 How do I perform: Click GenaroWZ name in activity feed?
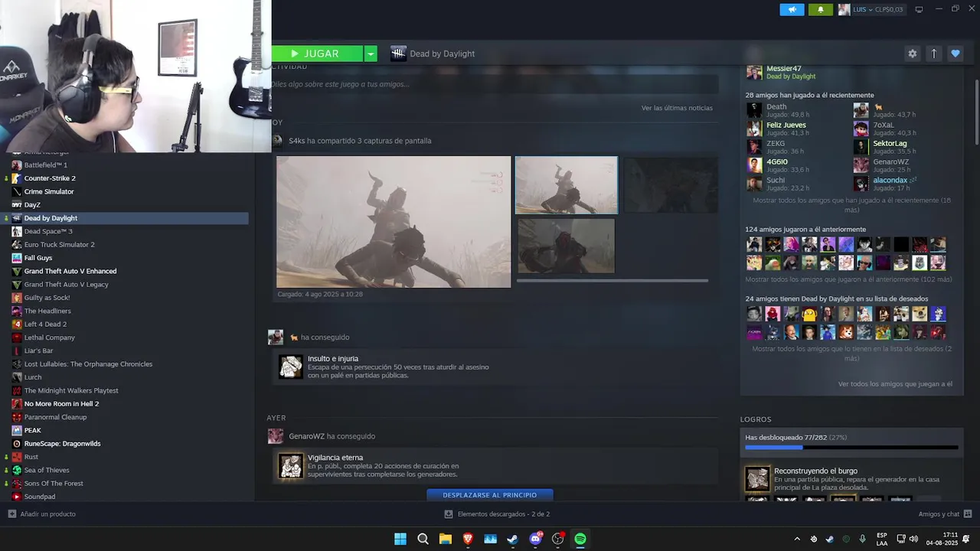[x=306, y=436]
